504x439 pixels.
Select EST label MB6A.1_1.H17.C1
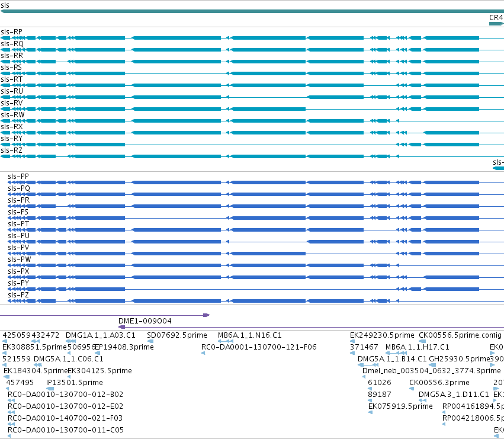point(418,347)
